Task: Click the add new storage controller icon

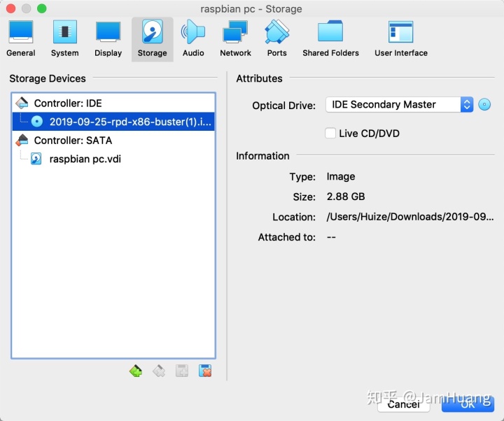Action: pyautogui.click(x=136, y=371)
